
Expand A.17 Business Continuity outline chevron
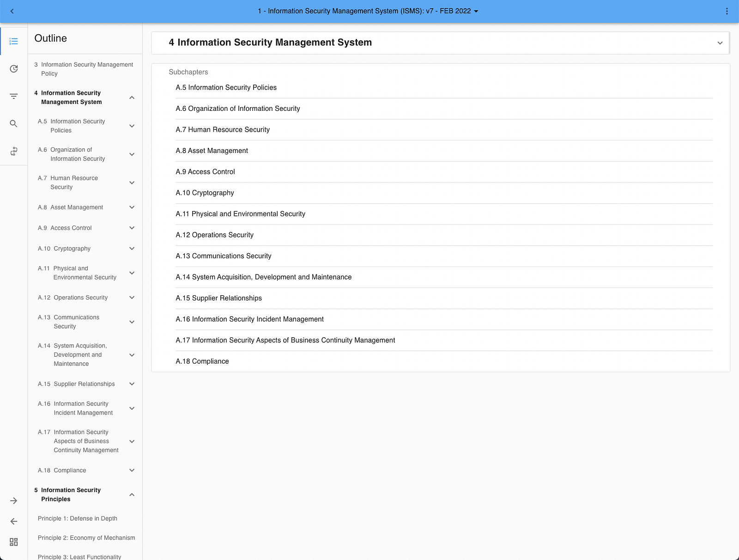[132, 441]
